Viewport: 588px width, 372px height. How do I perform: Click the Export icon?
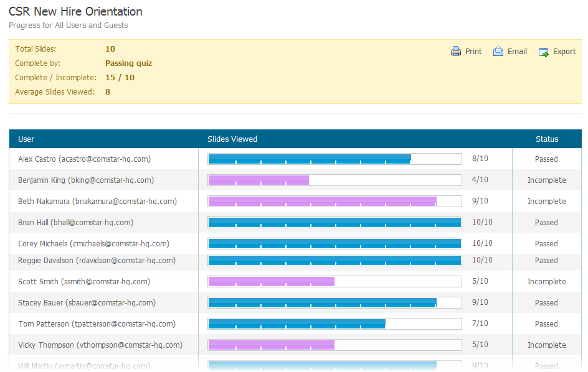click(x=544, y=52)
